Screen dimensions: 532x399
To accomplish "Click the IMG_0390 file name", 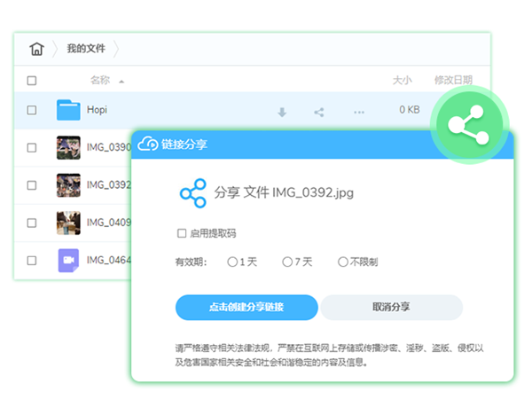I will (x=109, y=147).
